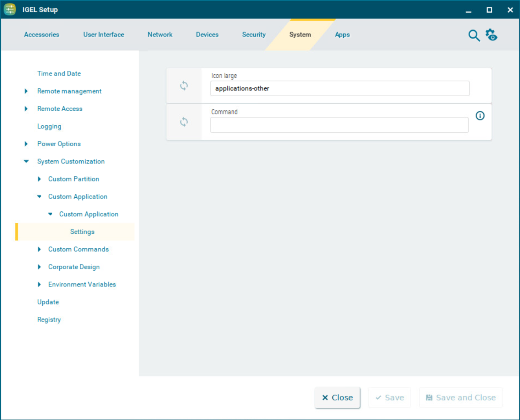The image size is (520, 420).
Task: Click inside the empty Command input field
Action: click(339, 125)
